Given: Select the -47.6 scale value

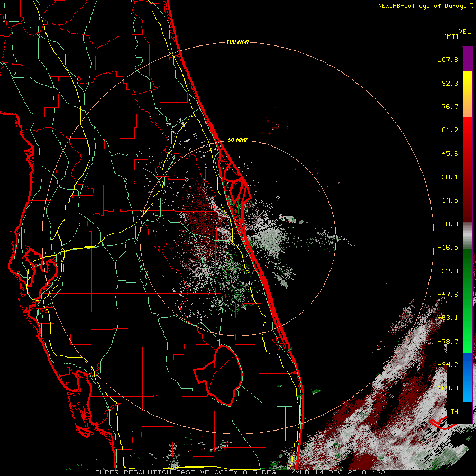Looking at the screenshot, I should pos(448,295).
